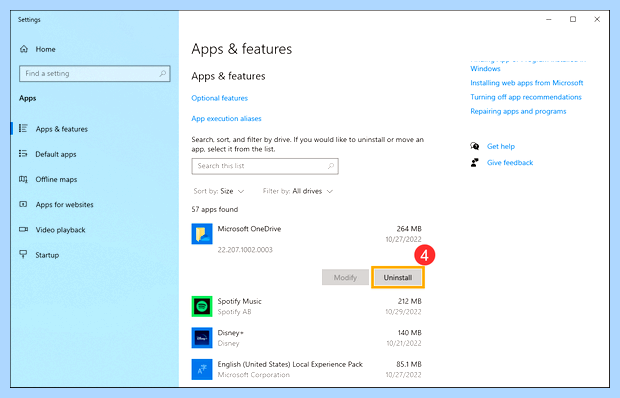Viewport: 620px width, 398px height.
Task: Click the Video playback sidebar icon
Action: (23, 229)
